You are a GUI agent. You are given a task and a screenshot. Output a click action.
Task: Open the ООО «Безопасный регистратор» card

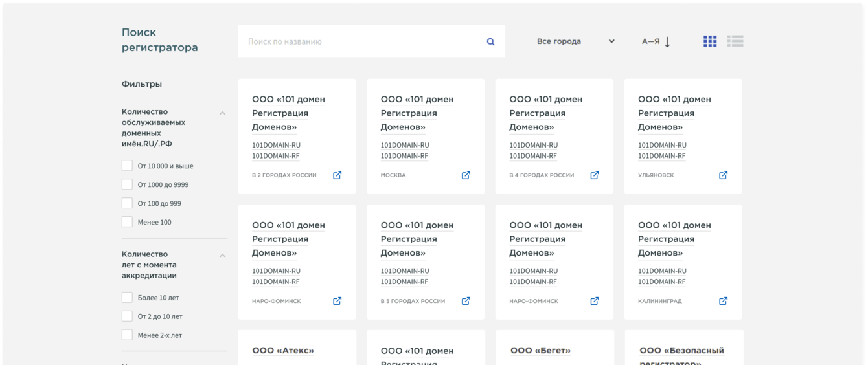(x=681, y=356)
